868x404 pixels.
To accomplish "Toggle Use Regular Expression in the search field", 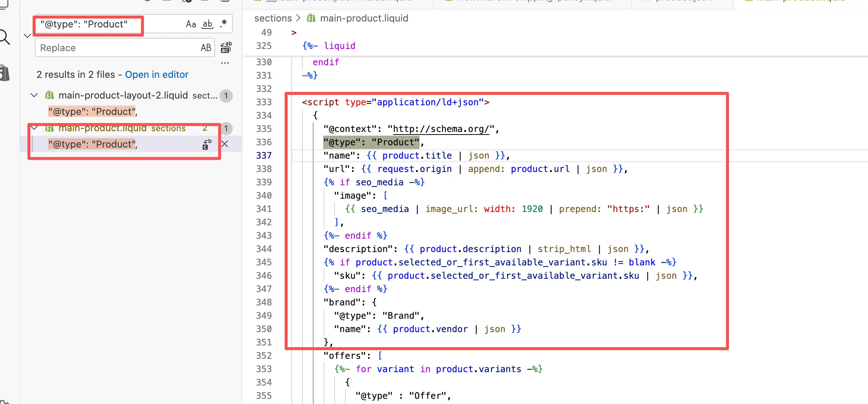I will (x=223, y=24).
